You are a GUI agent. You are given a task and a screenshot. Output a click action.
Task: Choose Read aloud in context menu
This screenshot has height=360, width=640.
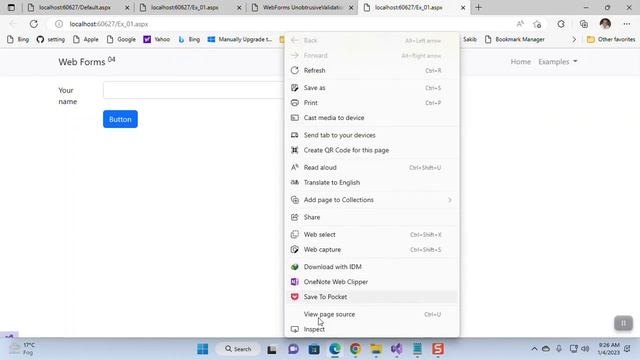tap(372, 167)
